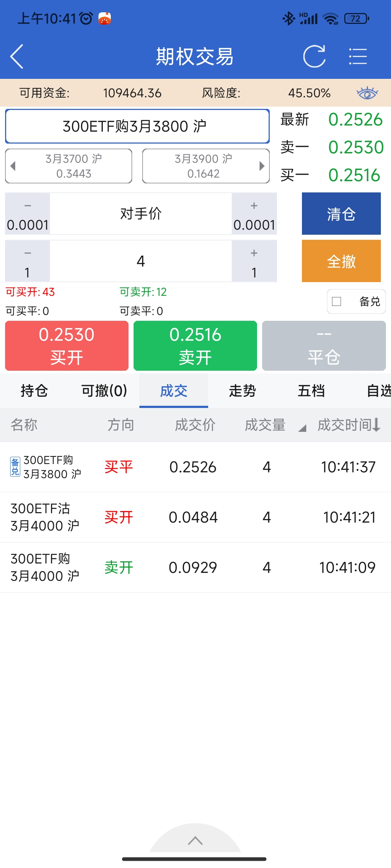This screenshot has width=391, height=868.
Task: Tap the back arrow icon
Action: pos(17,56)
